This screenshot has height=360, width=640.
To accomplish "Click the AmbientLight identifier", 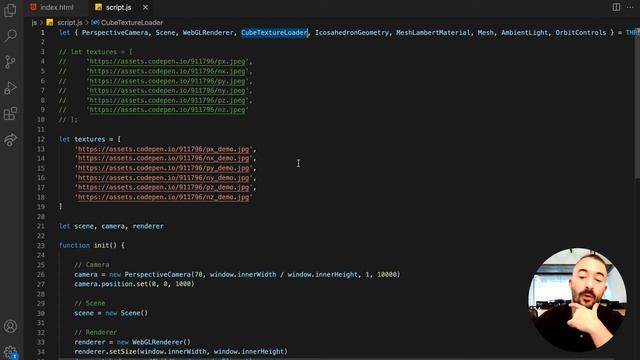I will click(x=524, y=33).
